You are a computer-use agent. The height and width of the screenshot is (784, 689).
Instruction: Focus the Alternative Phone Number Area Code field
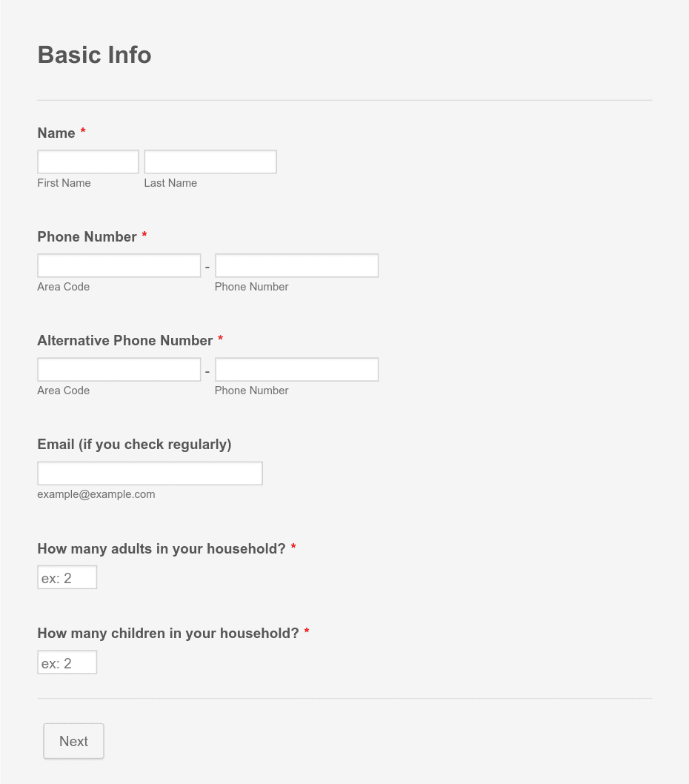tap(119, 370)
